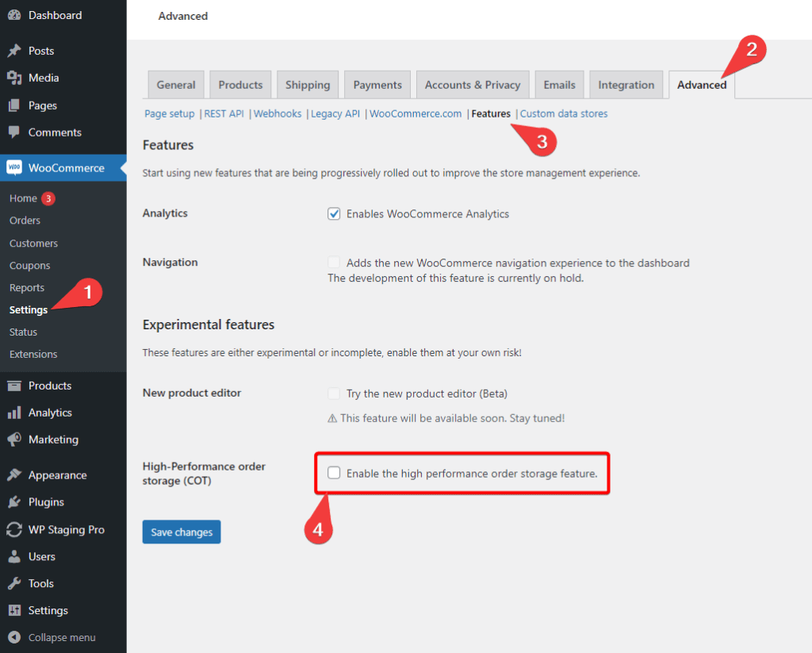Click the Users person icon

tap(14, 556)
